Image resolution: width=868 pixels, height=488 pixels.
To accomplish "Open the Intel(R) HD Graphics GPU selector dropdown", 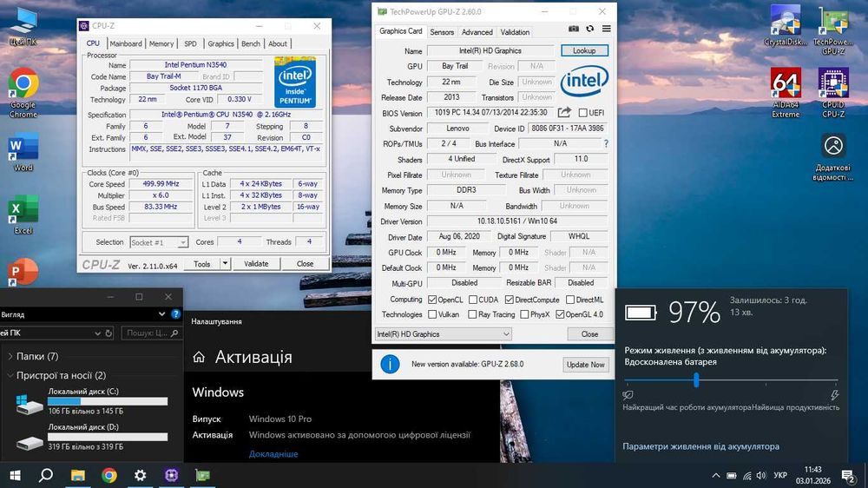I will 443,334.
